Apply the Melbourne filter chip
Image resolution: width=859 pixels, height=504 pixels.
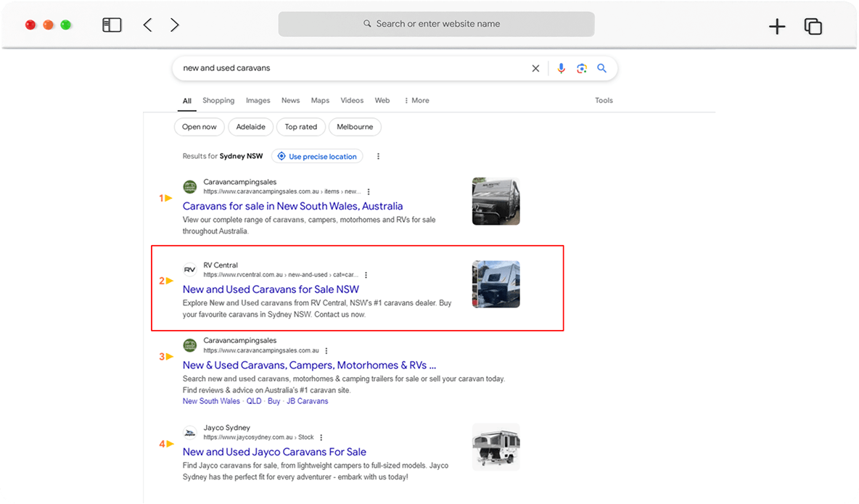click(x=355, y=127)
